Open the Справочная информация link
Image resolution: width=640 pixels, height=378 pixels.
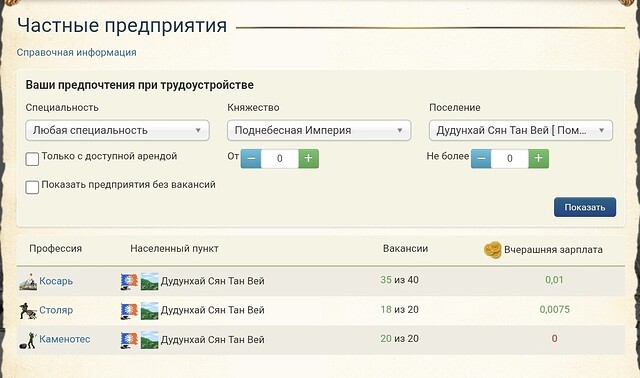tap(76, 52)
